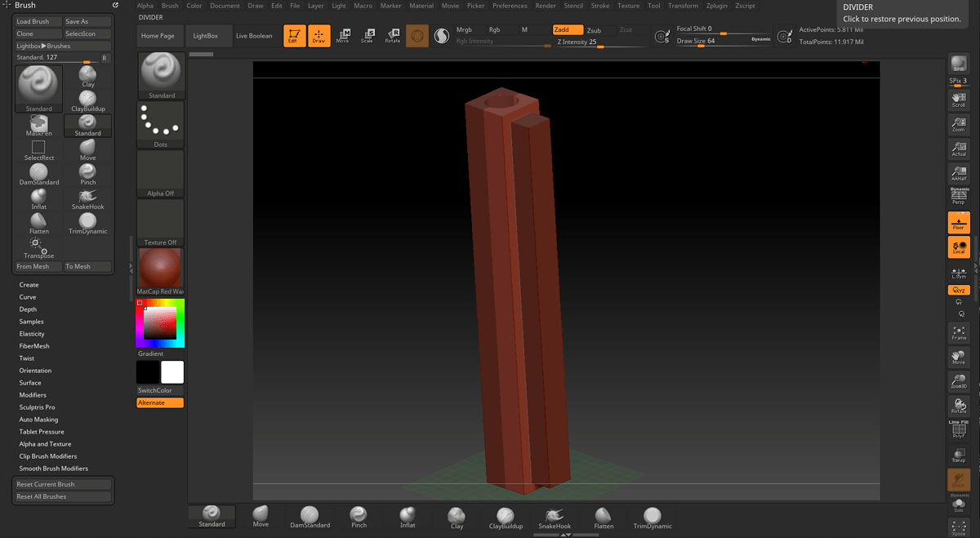Image resolution: width=980 pixels, height=538 pixels.
Task: Expand the Curve brush section
Action: click(x=28, y=297)
